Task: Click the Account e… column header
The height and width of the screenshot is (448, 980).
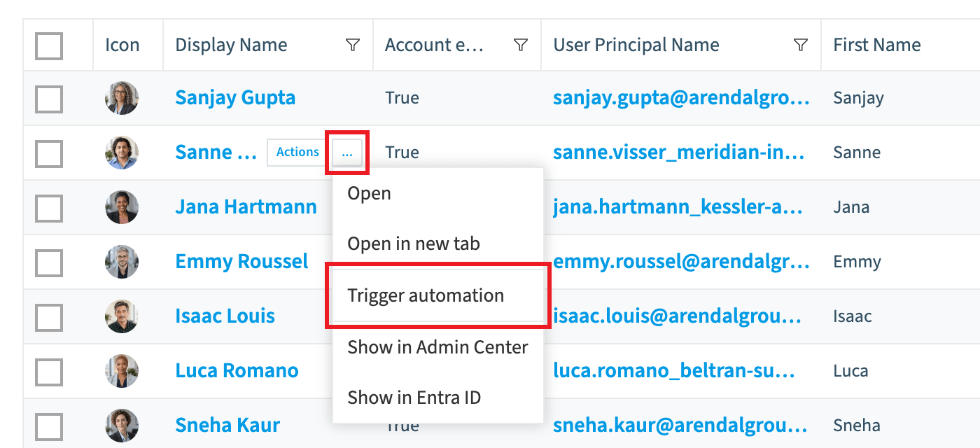Action: pyautogui.click(x=434, y=45)
